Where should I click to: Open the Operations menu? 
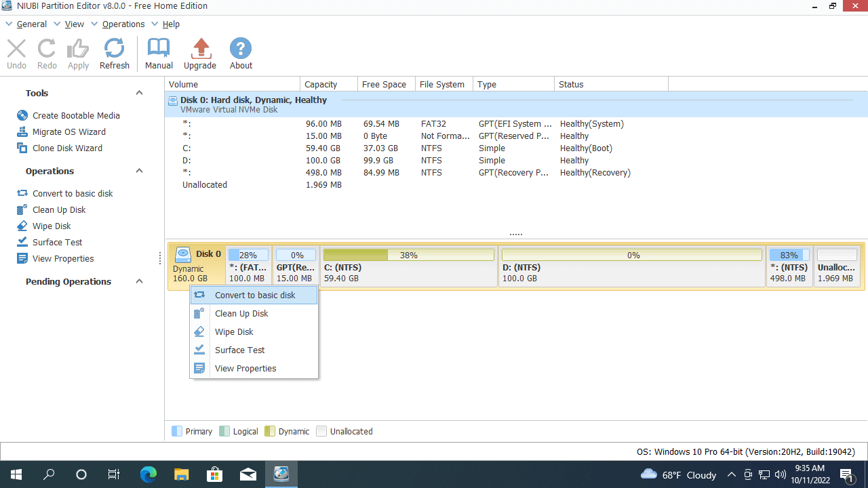click(124, 24)
